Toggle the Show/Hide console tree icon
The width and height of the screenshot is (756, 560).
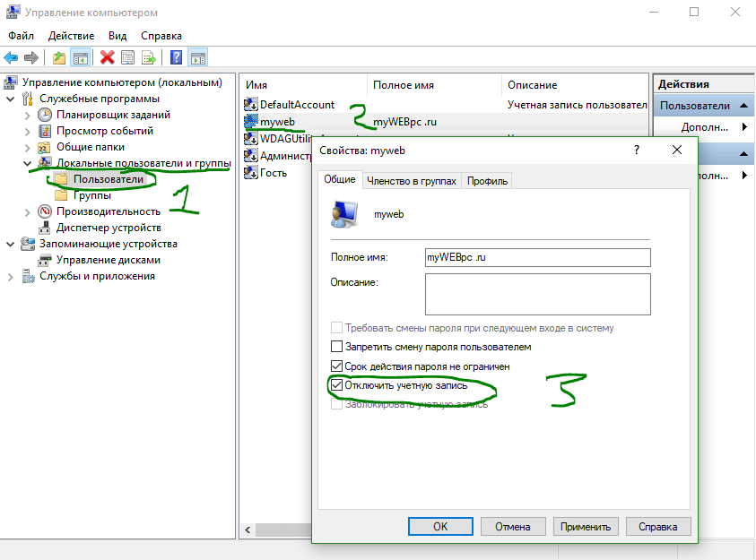[81, 58]
